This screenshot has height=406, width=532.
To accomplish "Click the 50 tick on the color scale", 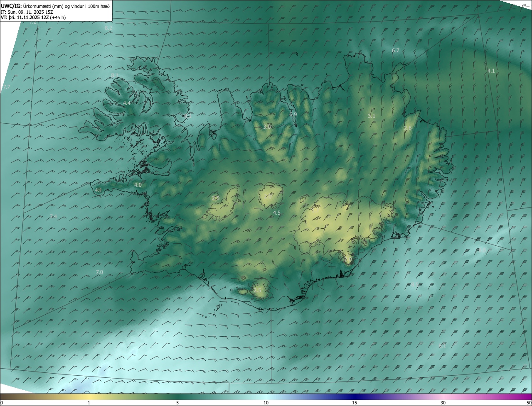I will [529, 403].
